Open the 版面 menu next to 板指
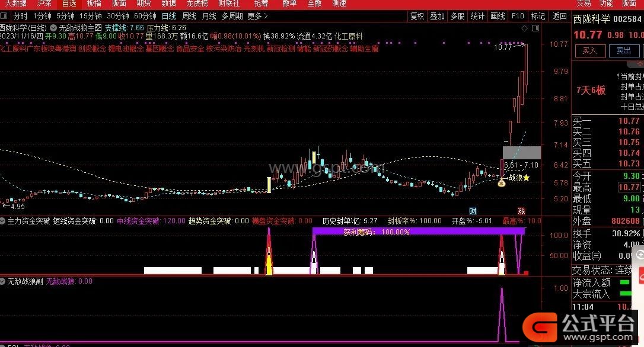The width and height of the screenshot is (644, 347). [x=119, y=4]
